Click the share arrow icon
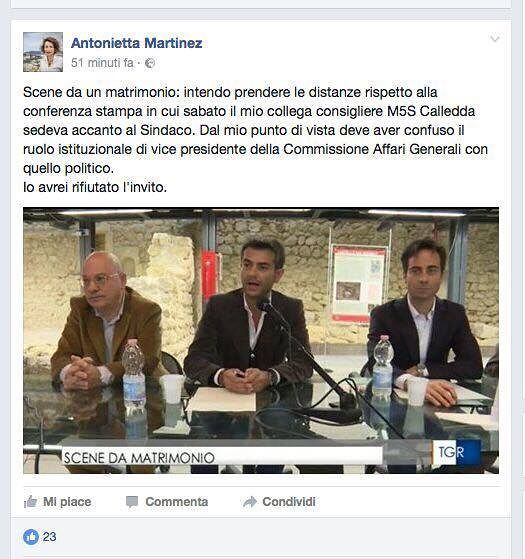Viewport: 525px width, 559px height. pyautogui.click(x=249, y=502)
